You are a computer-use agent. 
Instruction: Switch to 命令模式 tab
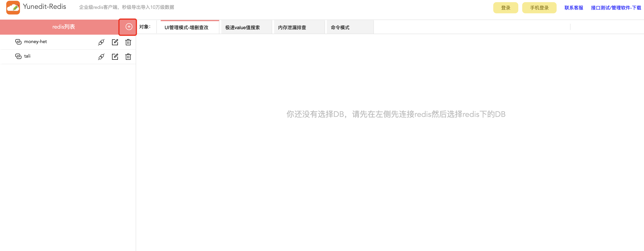pos(340,28)
